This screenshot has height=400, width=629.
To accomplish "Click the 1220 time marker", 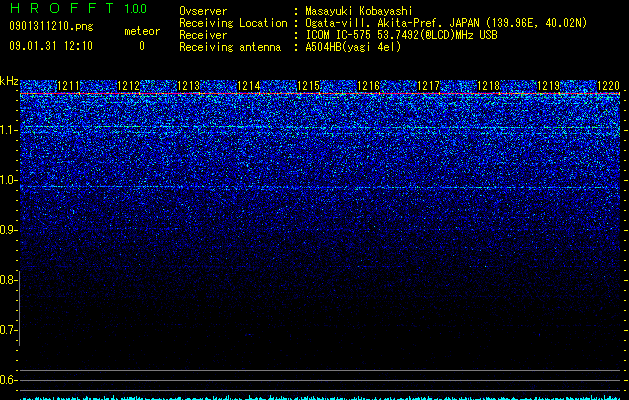I will pyautogui.click(x=609, y=86).
